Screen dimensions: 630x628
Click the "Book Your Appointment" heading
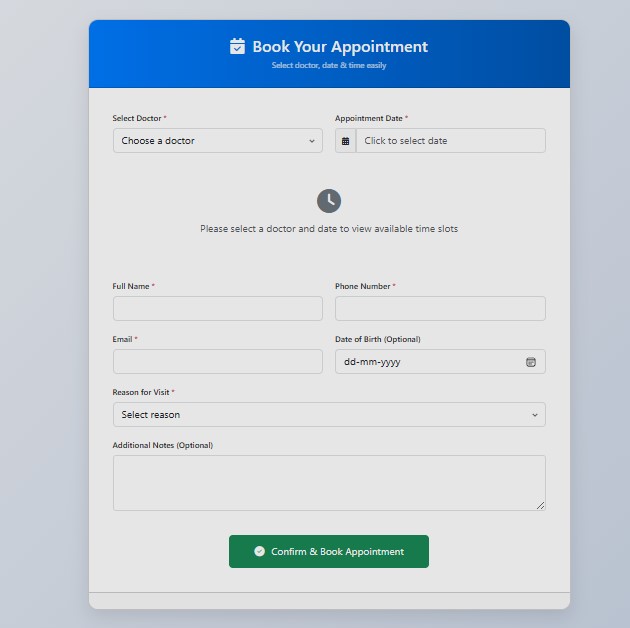340,47
